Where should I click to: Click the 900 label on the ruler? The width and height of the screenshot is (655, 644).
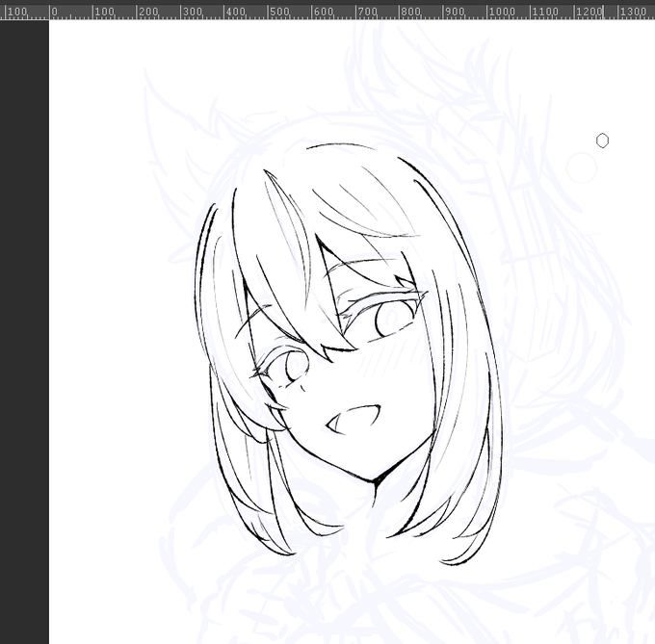(455, 12)
